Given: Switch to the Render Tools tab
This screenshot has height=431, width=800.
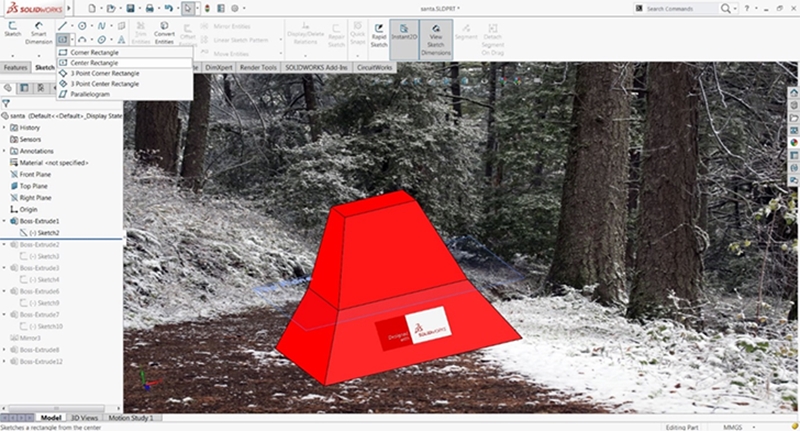Looking at the screenshot, I should coord(258,67).
